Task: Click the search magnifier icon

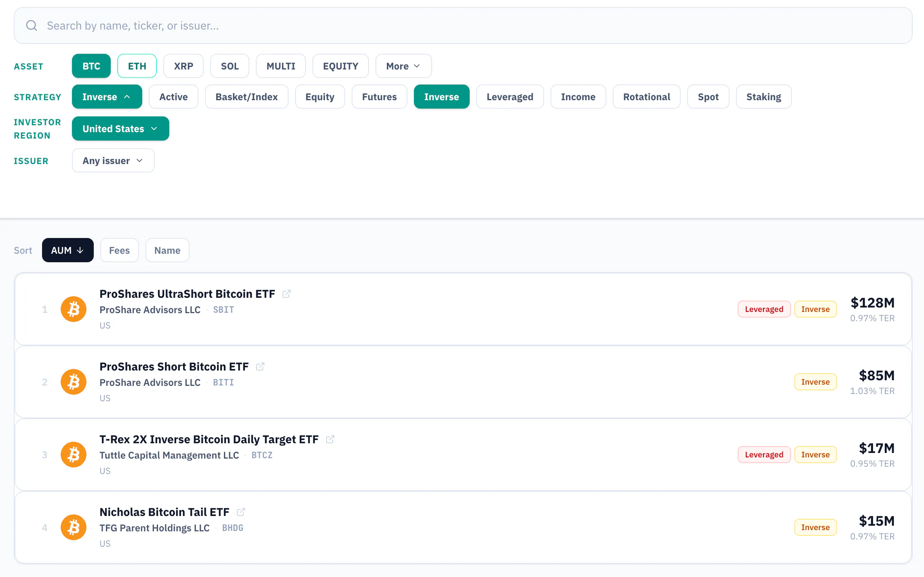Action: point(32,25)
